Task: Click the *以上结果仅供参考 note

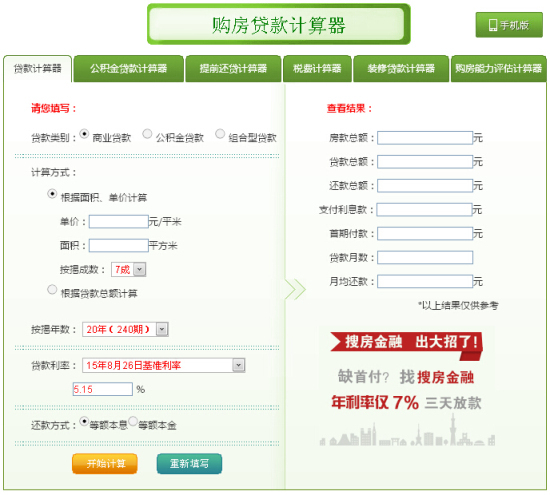Action: click(458, 306)
